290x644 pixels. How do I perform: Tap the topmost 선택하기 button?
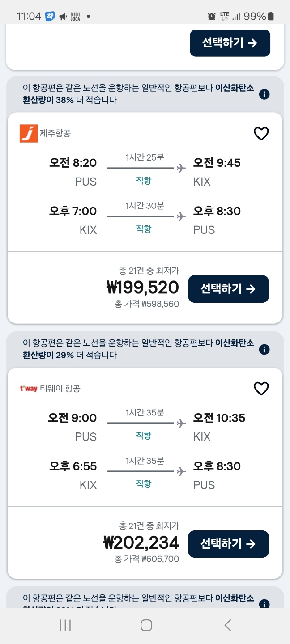click(230, 43)
